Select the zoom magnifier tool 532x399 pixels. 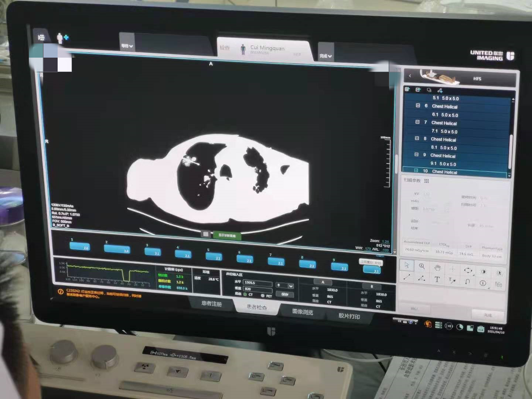point(422,266)
